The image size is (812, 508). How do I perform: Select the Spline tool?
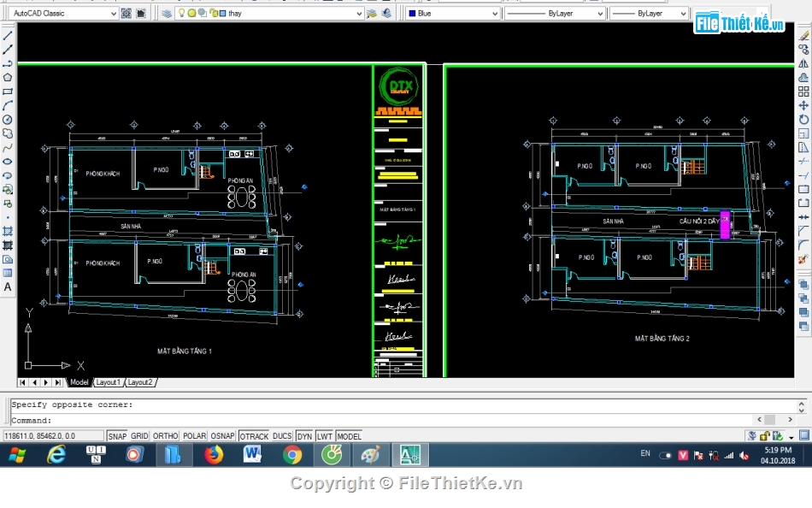click(7, 148)
